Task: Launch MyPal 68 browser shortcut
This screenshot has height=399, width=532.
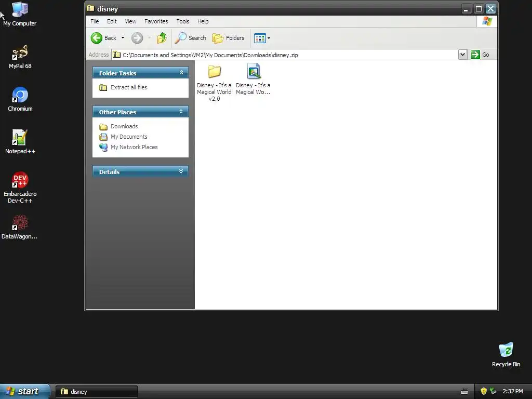Action: click(x=20, y=57)
